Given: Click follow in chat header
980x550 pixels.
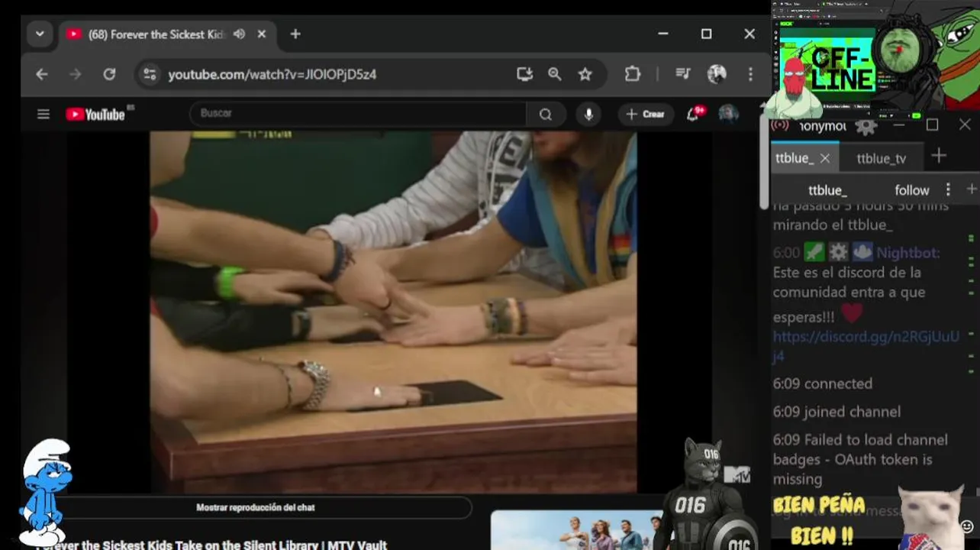Looking at the screenshot, I should [x=912, y=190].
